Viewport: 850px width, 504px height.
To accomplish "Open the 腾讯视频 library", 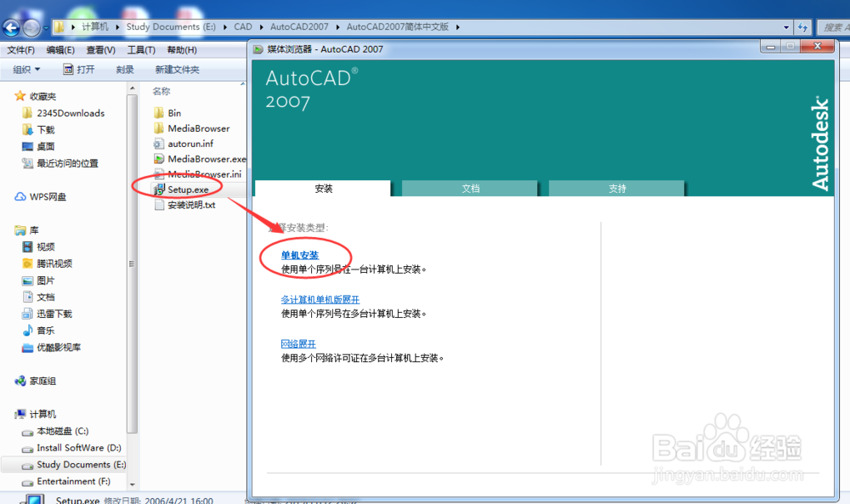I will (x=54, y=264).
